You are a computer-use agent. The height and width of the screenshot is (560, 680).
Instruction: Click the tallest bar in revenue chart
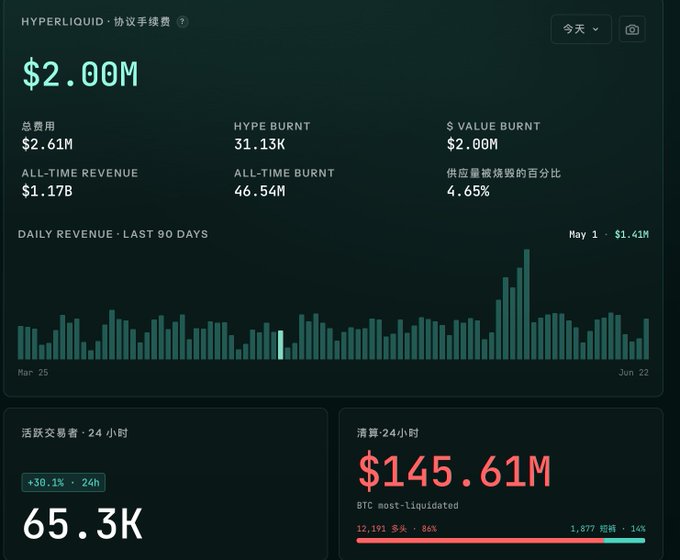[x=526, y=304]
